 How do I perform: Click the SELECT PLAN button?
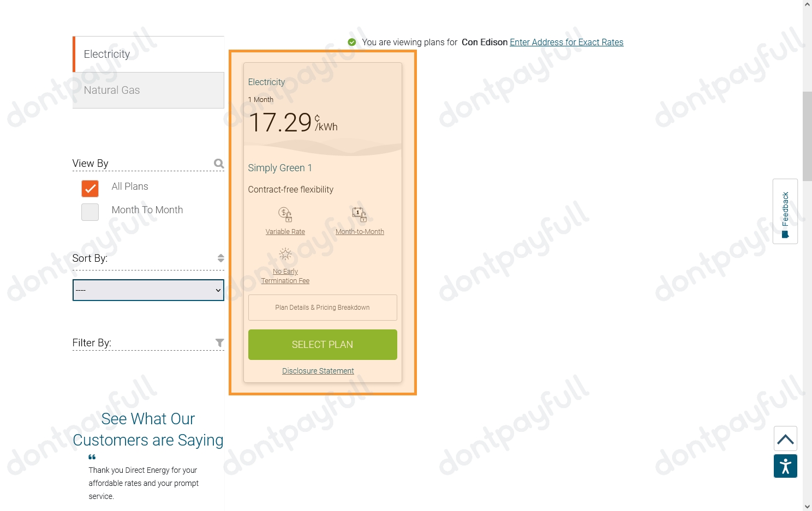coord(323,345)
